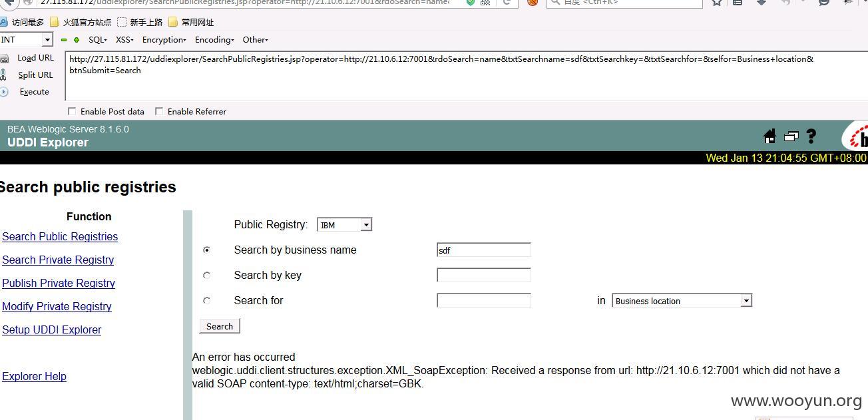The image size is (868, 420).
Task: Select the Search by key radio
Action: 206,276
